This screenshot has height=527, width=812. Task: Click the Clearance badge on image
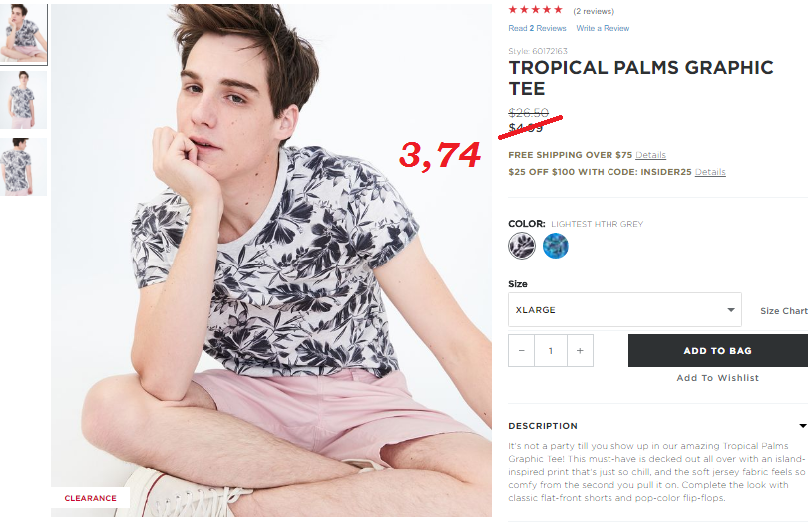(x=90, y=498)
